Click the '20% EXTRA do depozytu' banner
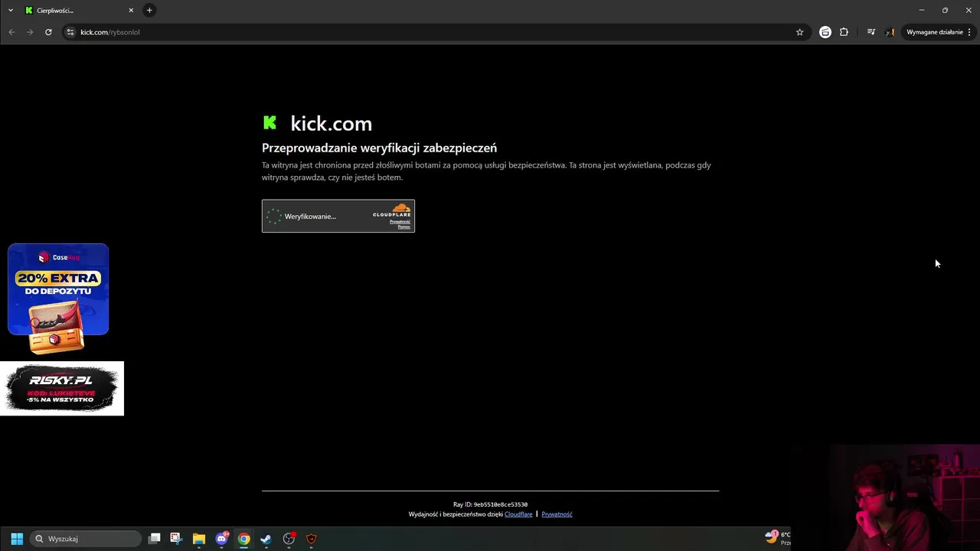 tap(58, 298)
